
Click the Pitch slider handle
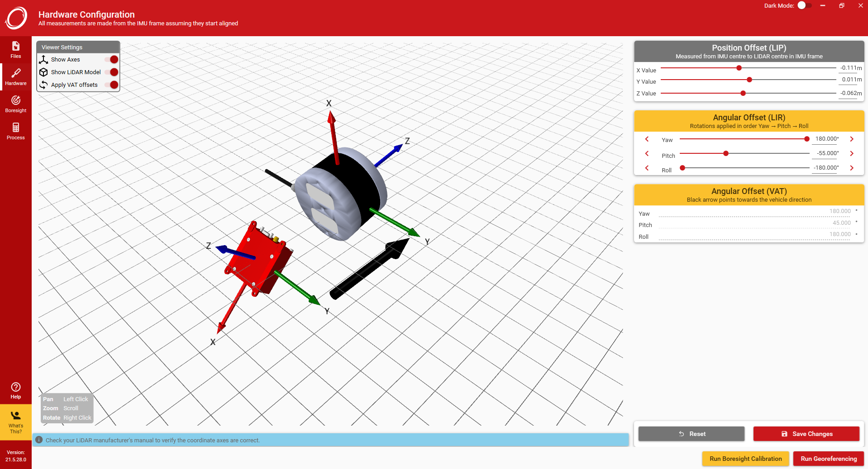pos(726,153)
